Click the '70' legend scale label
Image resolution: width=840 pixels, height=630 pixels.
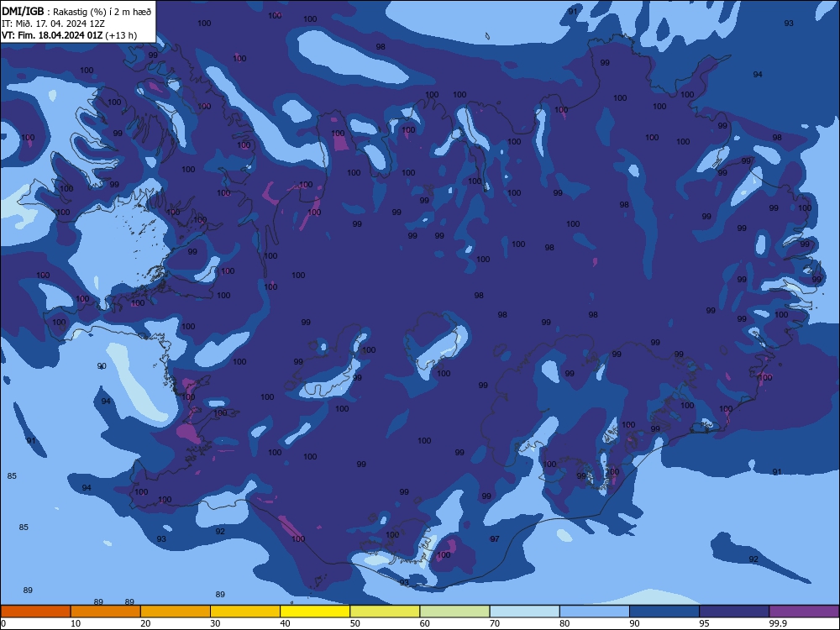(495, 623)
